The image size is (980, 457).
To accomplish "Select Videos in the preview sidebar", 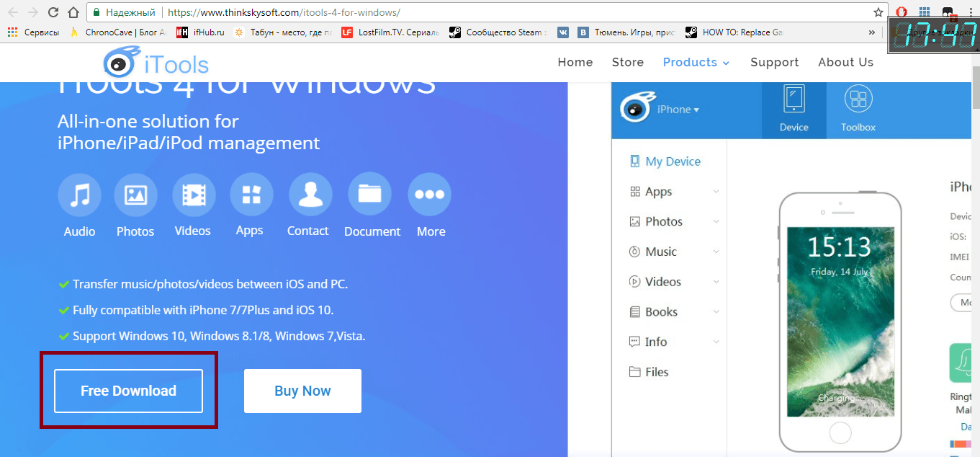I will (655, 282).
